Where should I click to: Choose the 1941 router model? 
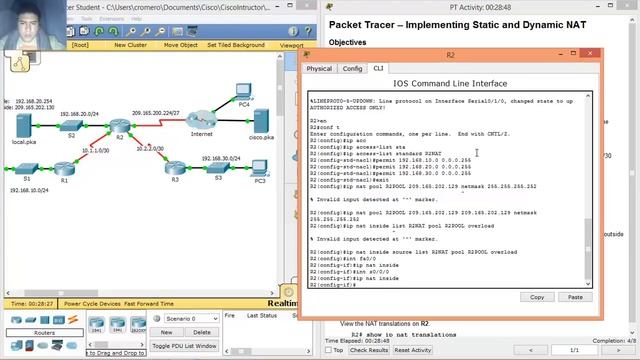[x=118, y=325]
